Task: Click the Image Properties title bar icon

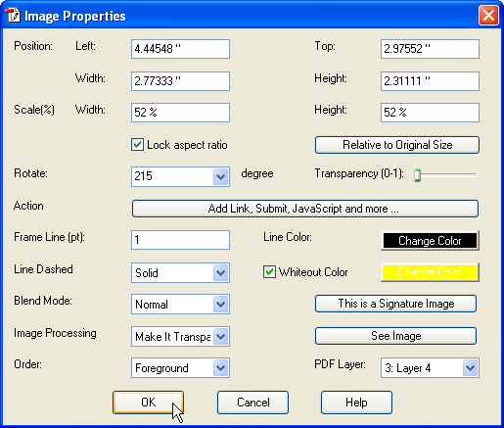Action: (13, 15)
